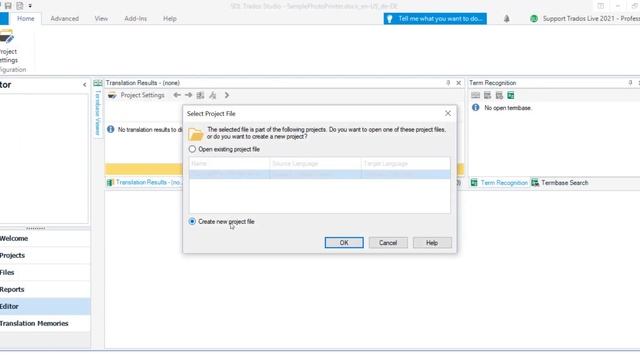Switch to the Termbase Search bottom tab
The image size is (640, 360).
click(x=560, y=183)
